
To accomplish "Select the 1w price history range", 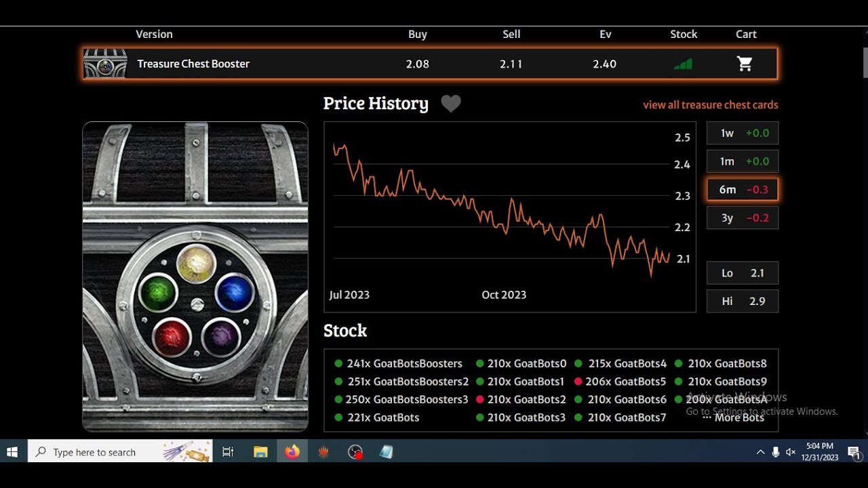I will [x=743, y=133].
